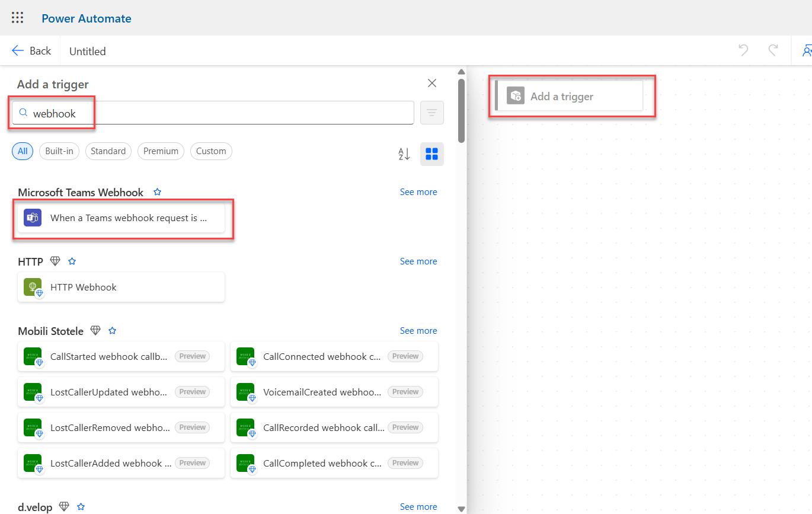The image size is (812, 514).
Task: Click Preview badge on CallStarted row
Action: [193, 356]
